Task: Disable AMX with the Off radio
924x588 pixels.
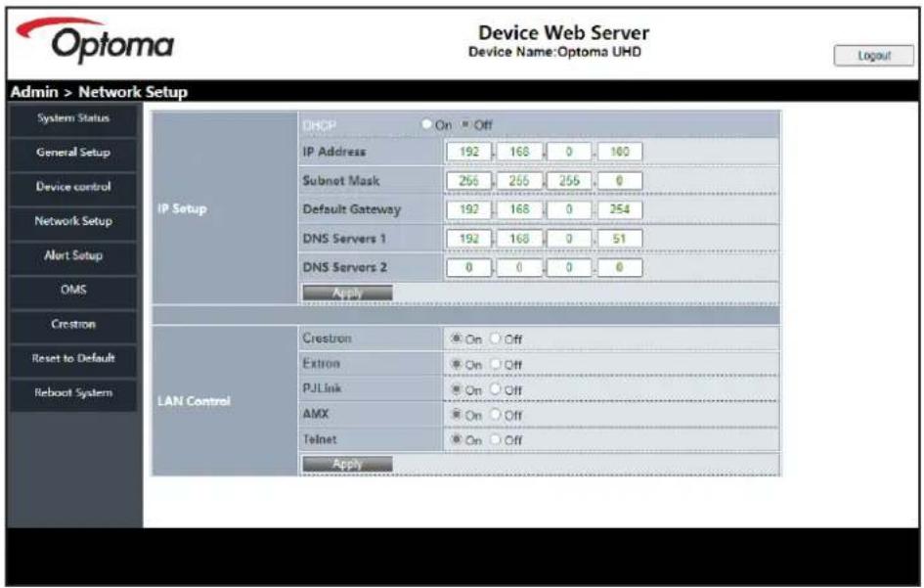Action: (495, 415)
